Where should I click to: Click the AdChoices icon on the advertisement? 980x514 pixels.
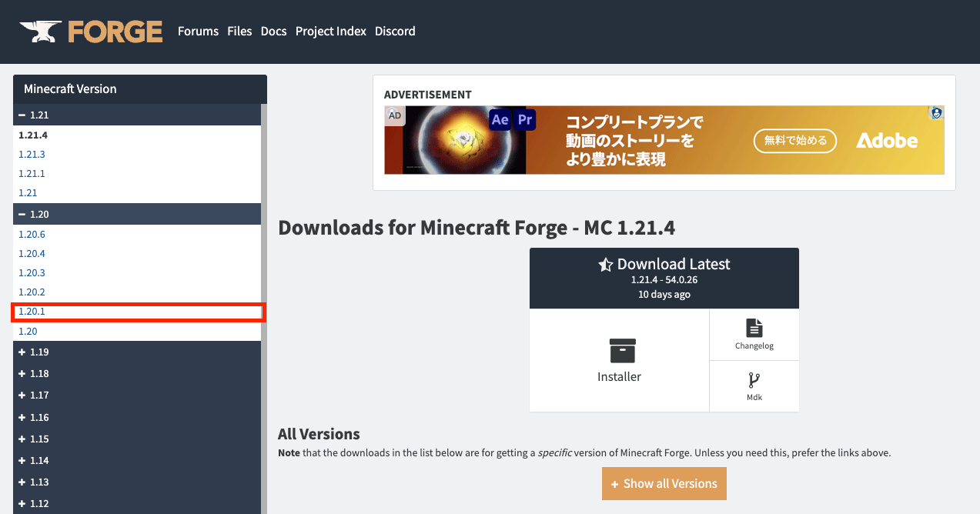pyautogui.click(x=937, y=113)
